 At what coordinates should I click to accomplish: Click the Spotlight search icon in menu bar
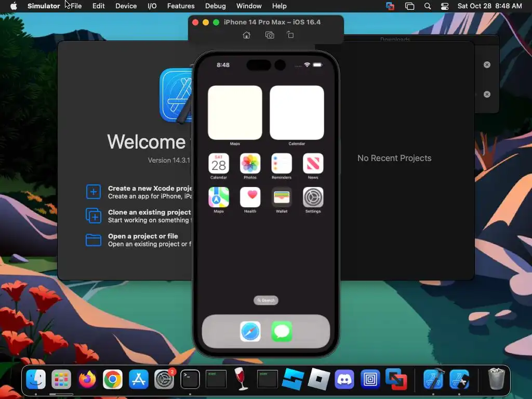pyautogui.click(x=428, y=6)
